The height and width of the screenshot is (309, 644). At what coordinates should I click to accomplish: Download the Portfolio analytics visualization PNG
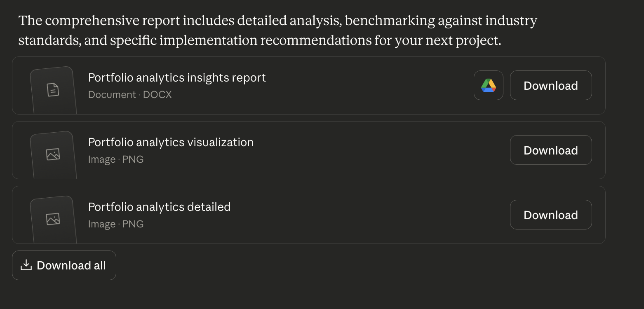(x=550, y=150)
